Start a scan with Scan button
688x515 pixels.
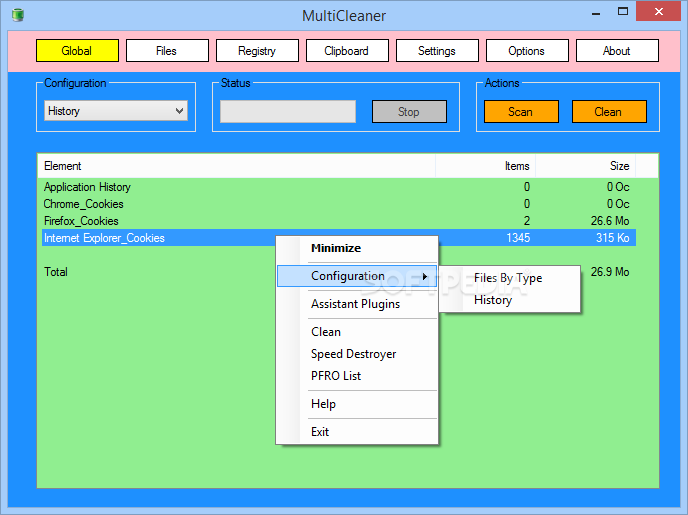click(521, 111)
